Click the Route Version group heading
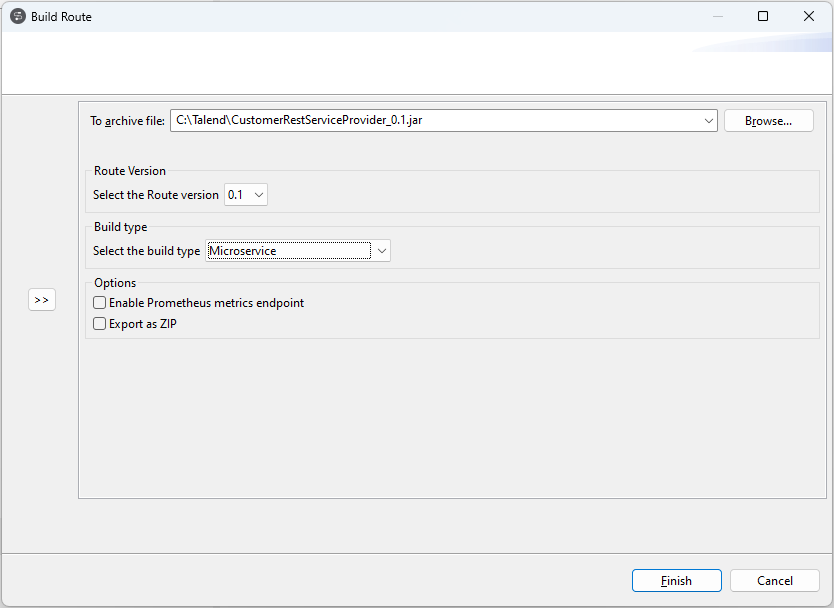Screen dimensions: 834x608 point(130,171)
